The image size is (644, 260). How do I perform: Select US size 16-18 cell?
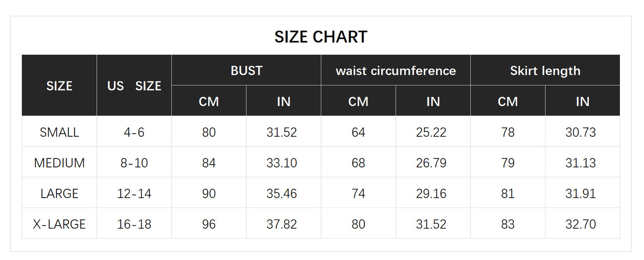tap(134, 224)
